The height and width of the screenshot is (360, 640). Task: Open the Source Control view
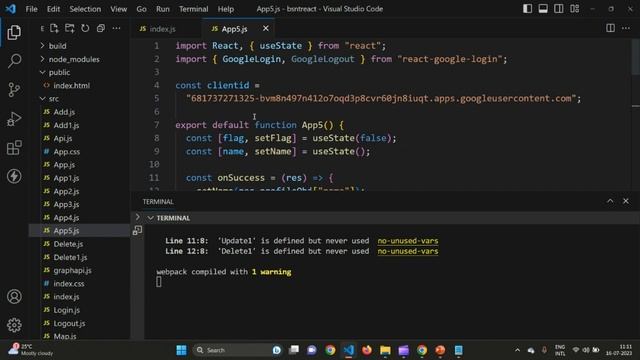coord(14,90)
